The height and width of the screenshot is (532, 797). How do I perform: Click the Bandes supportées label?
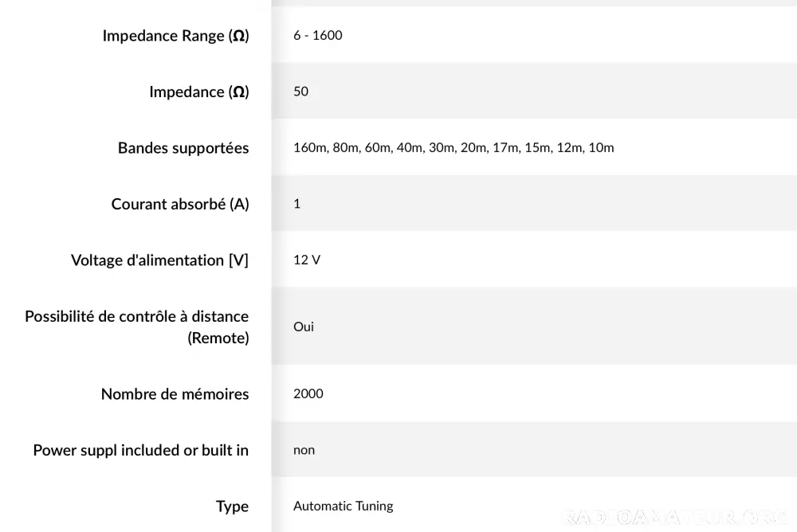click(183, 148)
